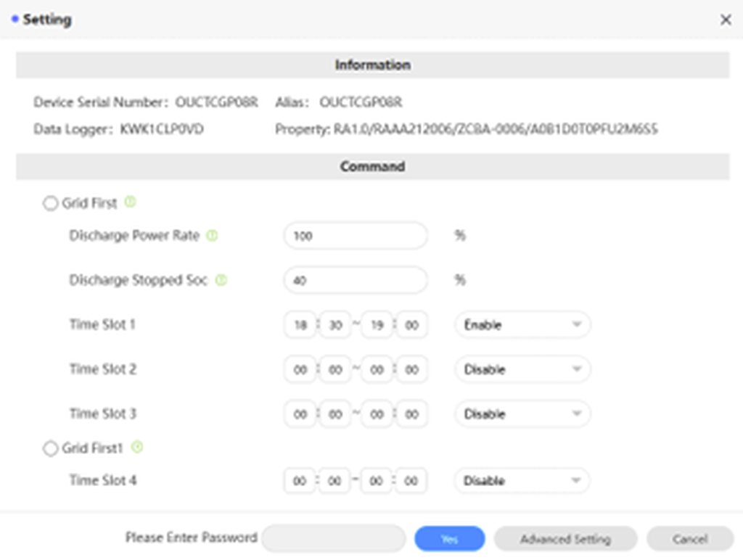This screenshot has height=560, width=743.
Task: Close the Setting dialog
Action: point(726,20)
